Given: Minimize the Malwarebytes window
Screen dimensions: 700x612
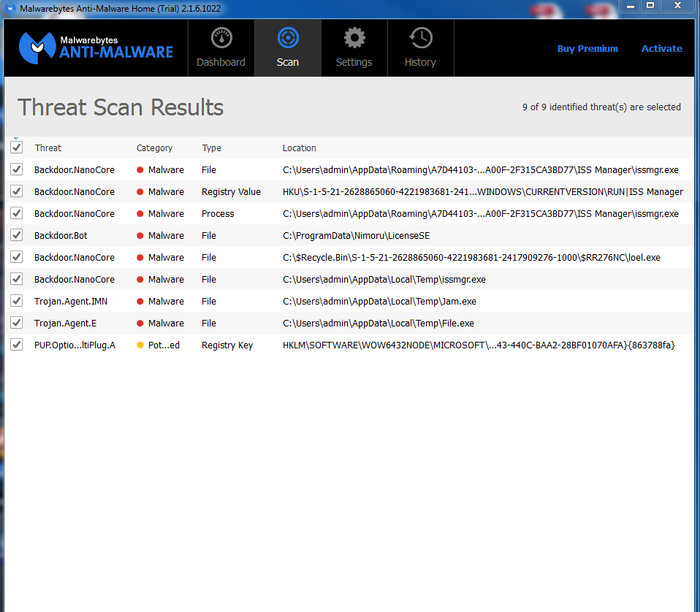Looking at the screenshot, I should (631, 6).
